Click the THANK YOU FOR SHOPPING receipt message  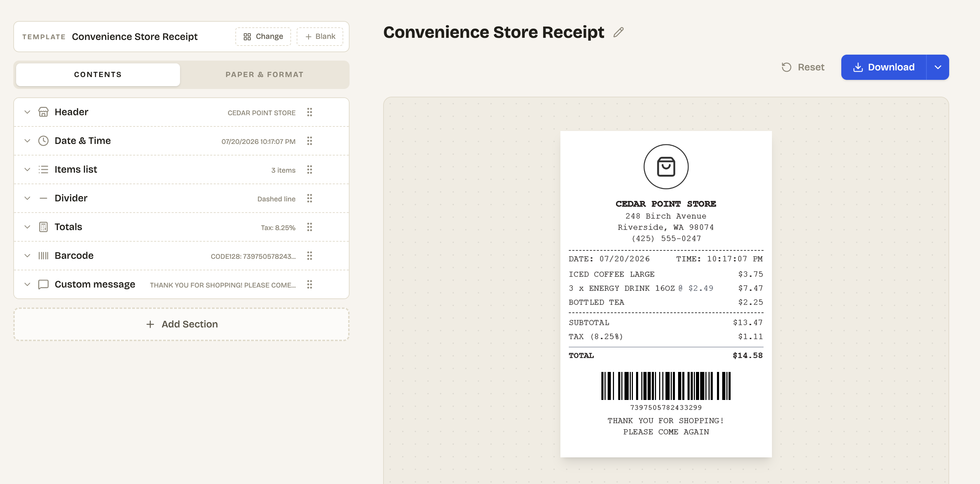click(666, 426)
